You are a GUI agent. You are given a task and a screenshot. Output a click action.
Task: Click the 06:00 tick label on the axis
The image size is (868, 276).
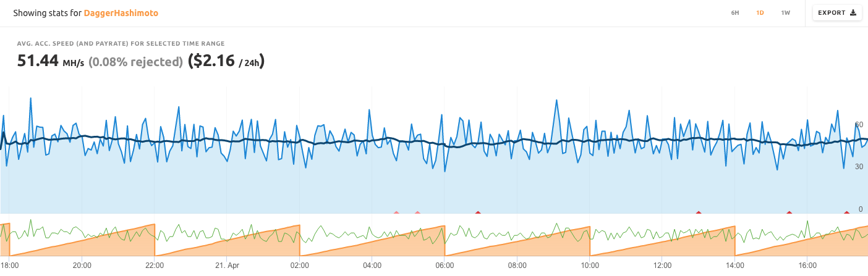tap(445, 266)
